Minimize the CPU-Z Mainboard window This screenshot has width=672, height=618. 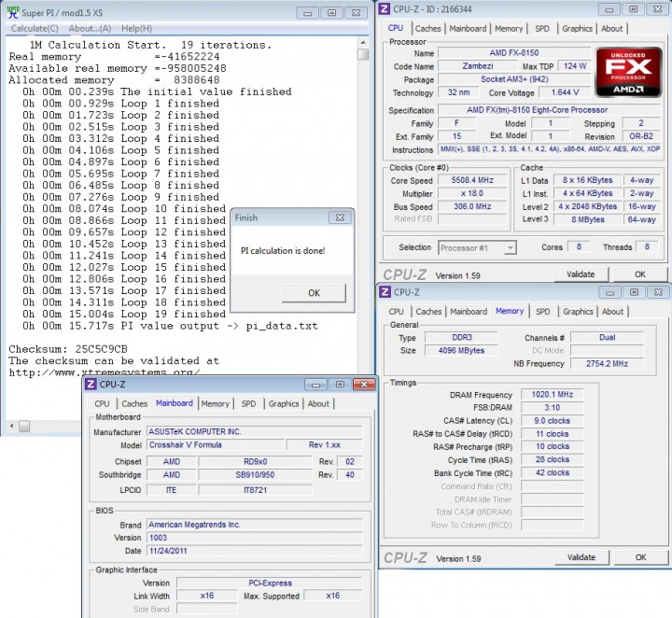tap(315, 385)
